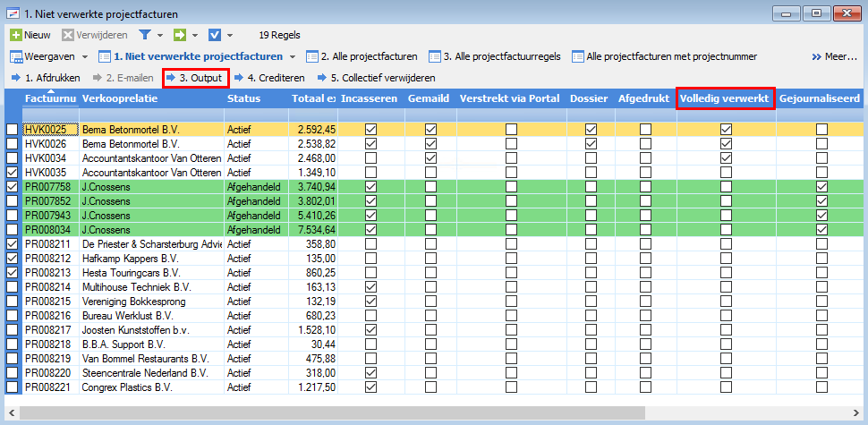
Task: Click the horizontal scrollbar left arrow
Action: [x=12, y=413]
